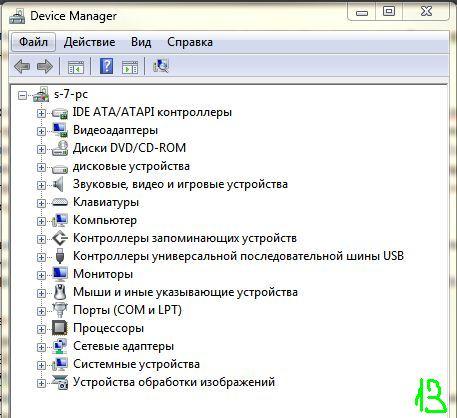Open the Файл menu
Viewport: 457px width, 418px height.
click(x=33, y=42)
